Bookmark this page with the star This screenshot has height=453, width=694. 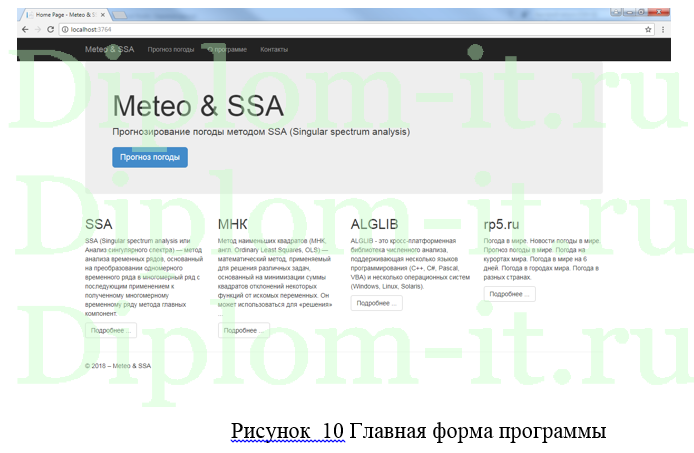[x=648, y=29]
